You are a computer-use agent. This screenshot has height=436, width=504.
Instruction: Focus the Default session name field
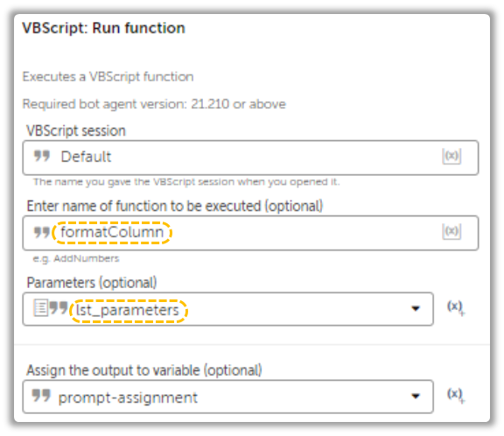[250, 158]
